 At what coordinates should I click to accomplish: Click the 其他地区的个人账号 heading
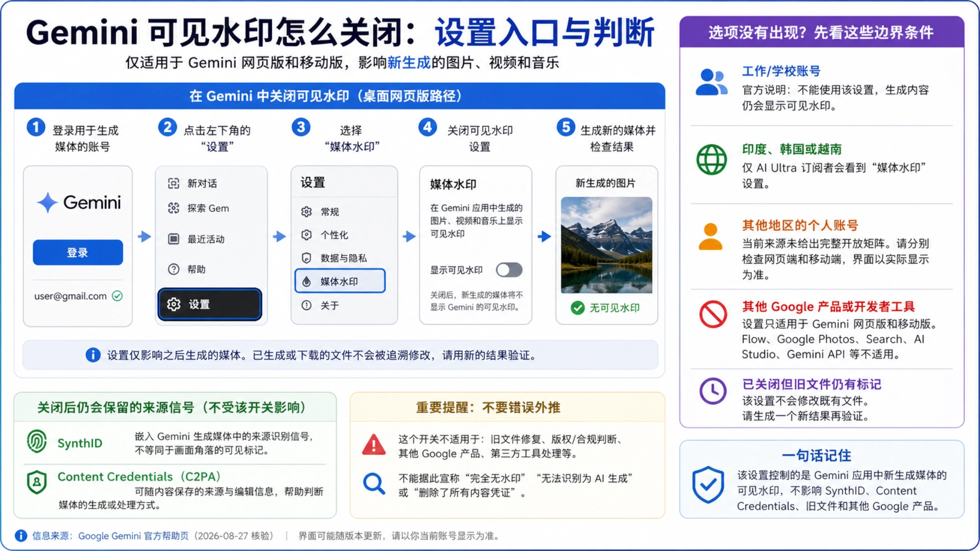point(800,225)
